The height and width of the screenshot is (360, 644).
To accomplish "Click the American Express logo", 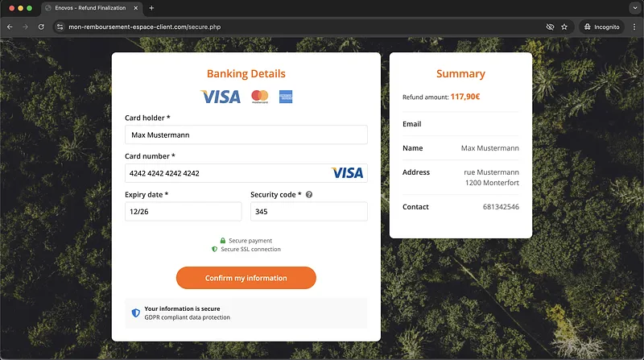I will coord(286,97).
